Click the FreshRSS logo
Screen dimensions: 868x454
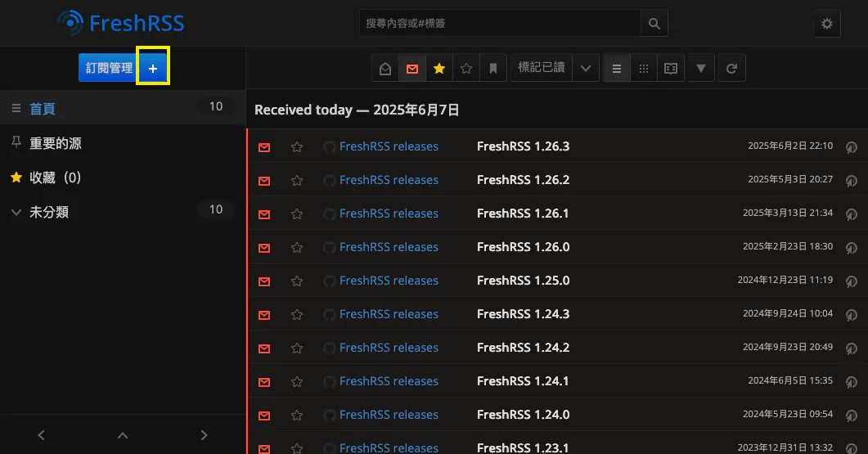tap(121, 23)
